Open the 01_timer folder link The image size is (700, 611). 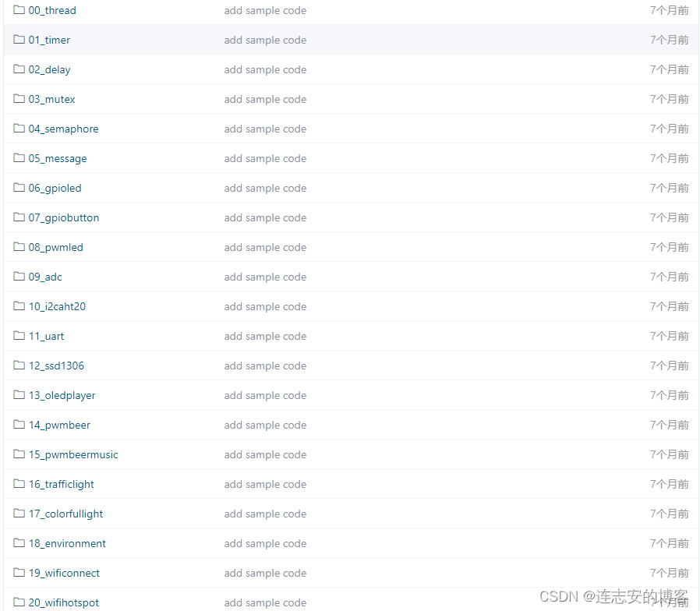(x=49, y=40)
